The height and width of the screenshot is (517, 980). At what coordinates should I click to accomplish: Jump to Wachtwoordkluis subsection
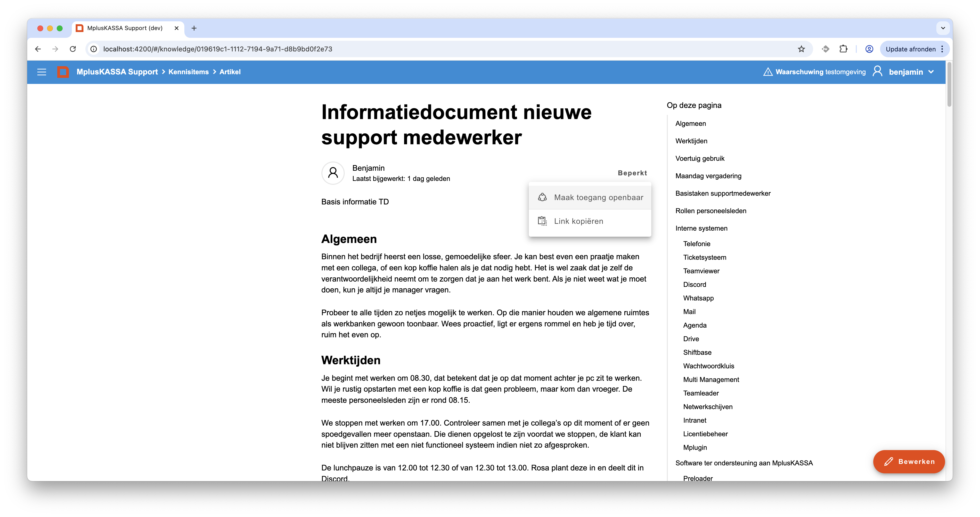[708, 366]
